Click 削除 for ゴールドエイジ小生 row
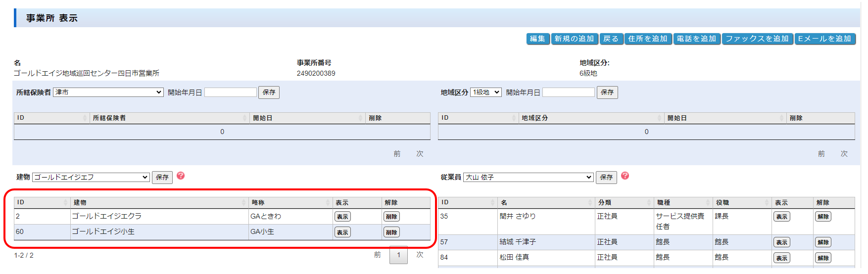The image size is (868, 274). point(391,232)
